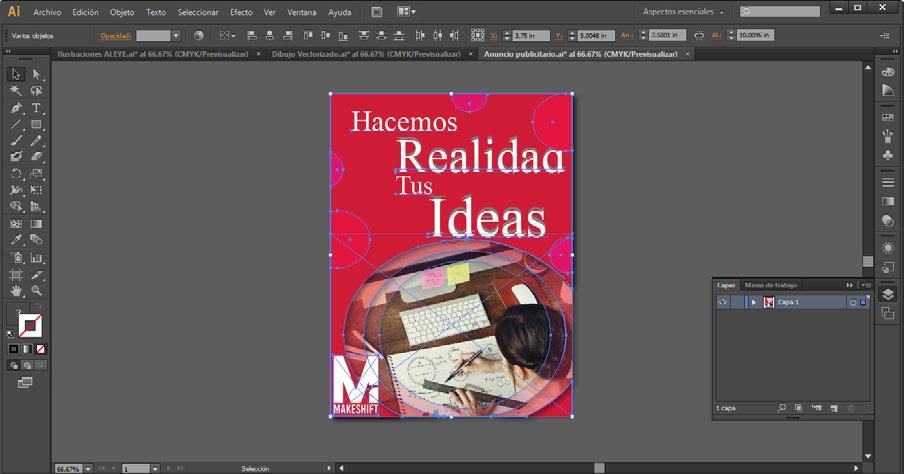Toggle the lock column for Capa 1
This screenshot has height=474, width=904.
point(736,302)
